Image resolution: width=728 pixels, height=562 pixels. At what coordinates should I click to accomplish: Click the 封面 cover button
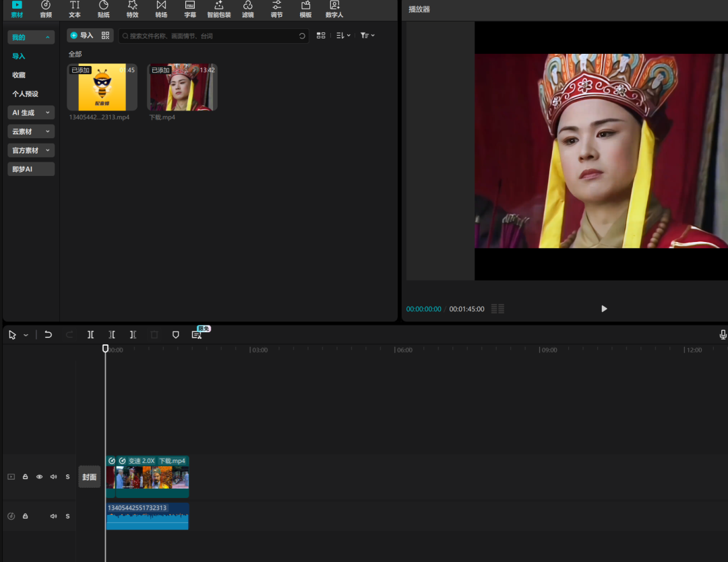click(x=90, y=476)
